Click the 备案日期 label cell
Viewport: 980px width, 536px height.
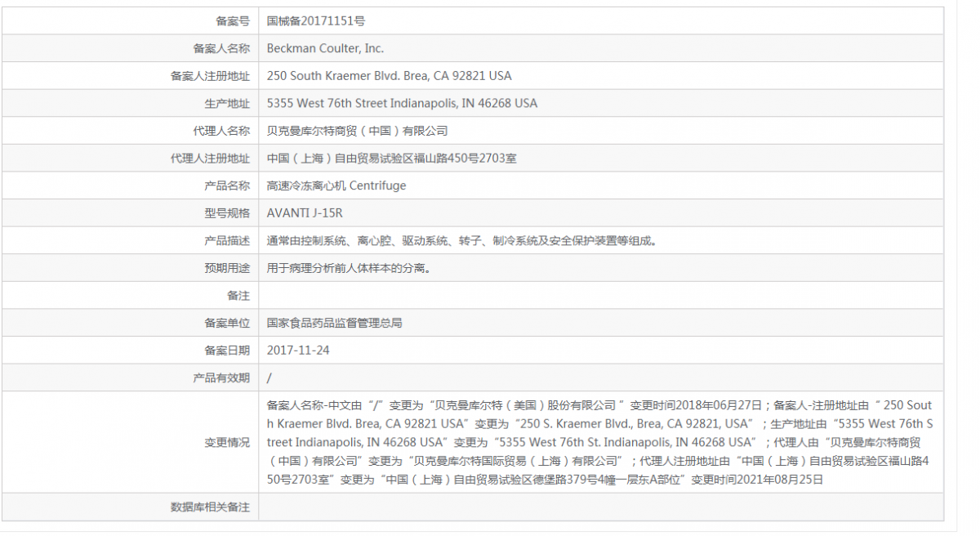(x=227, y=351)
